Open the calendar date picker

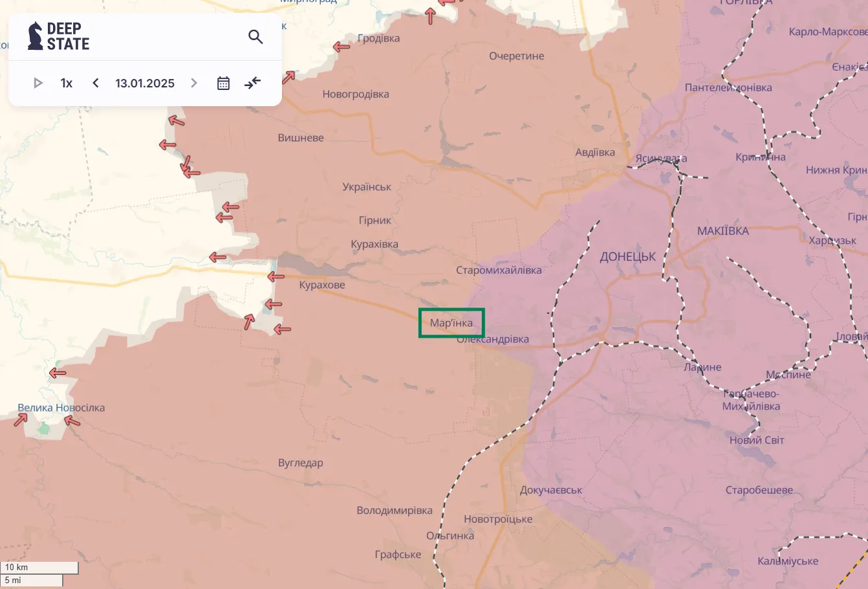[223, 83]
